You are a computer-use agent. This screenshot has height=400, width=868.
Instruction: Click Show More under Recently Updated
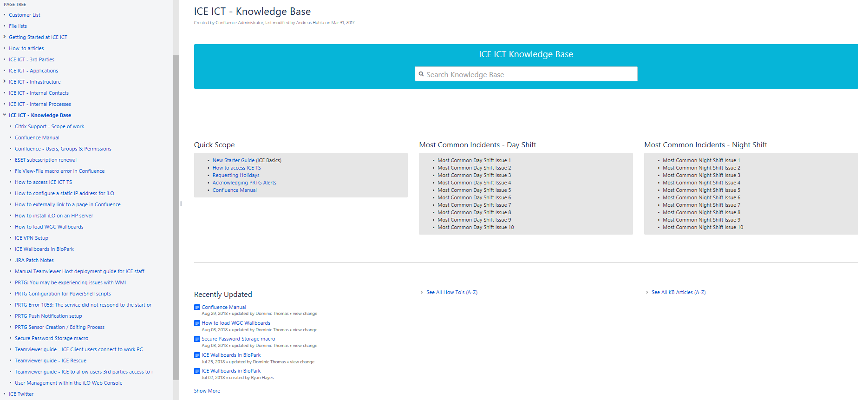(207, 391)
